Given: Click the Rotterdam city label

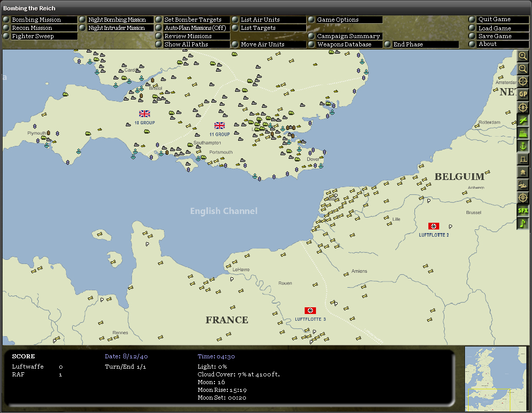Looking at the screenshot, I should (x=489, y=122).
